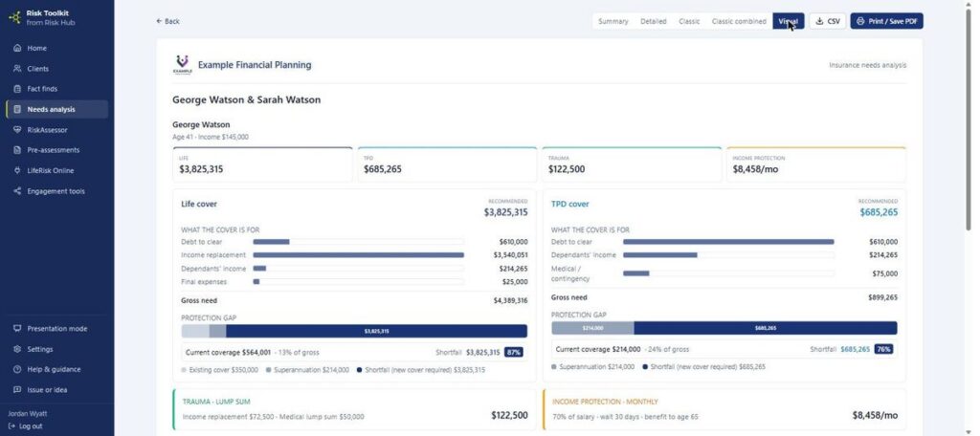Click Final expenses $25,000 value
Image resolution: width=980 pixels, height=436 pixels.
click(x=515, y=282)
